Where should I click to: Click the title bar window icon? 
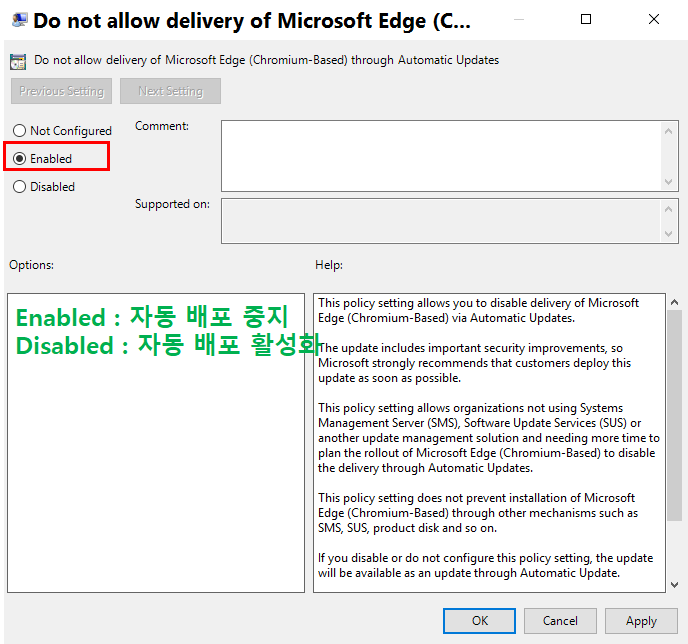[x=19, y=20]
